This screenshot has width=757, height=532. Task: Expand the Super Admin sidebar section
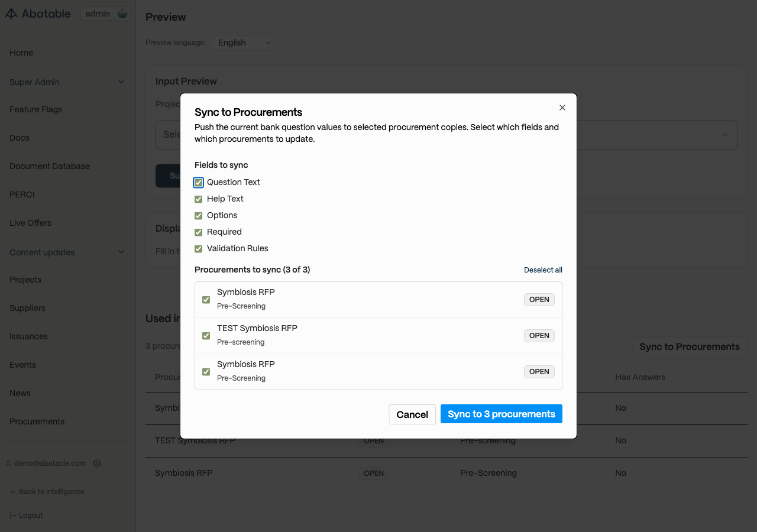click(x=121, y=82)
